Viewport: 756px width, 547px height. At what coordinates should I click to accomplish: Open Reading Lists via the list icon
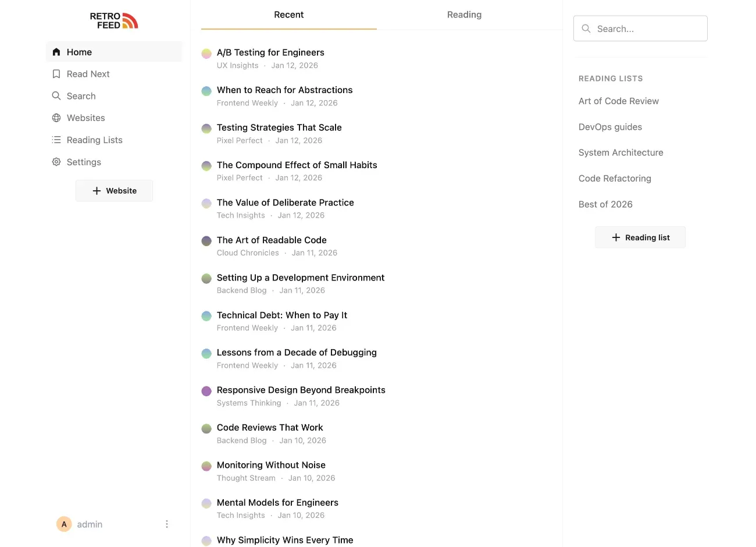coord(56,140)
